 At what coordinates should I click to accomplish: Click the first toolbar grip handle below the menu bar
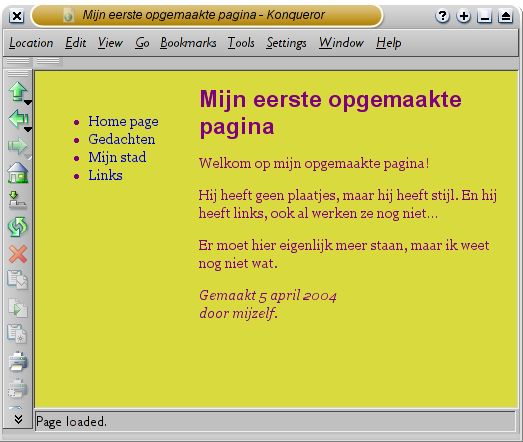(18, 61)
